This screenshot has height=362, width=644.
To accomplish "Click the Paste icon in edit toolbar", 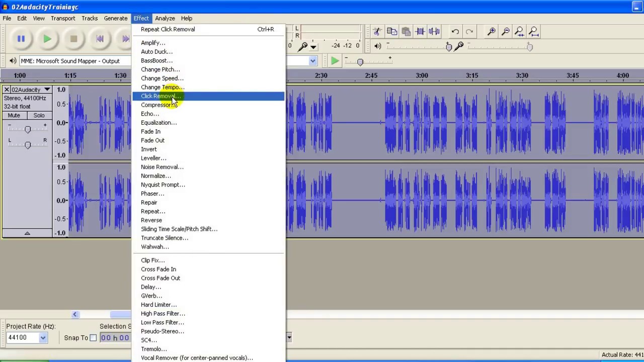I will (406, 31).
